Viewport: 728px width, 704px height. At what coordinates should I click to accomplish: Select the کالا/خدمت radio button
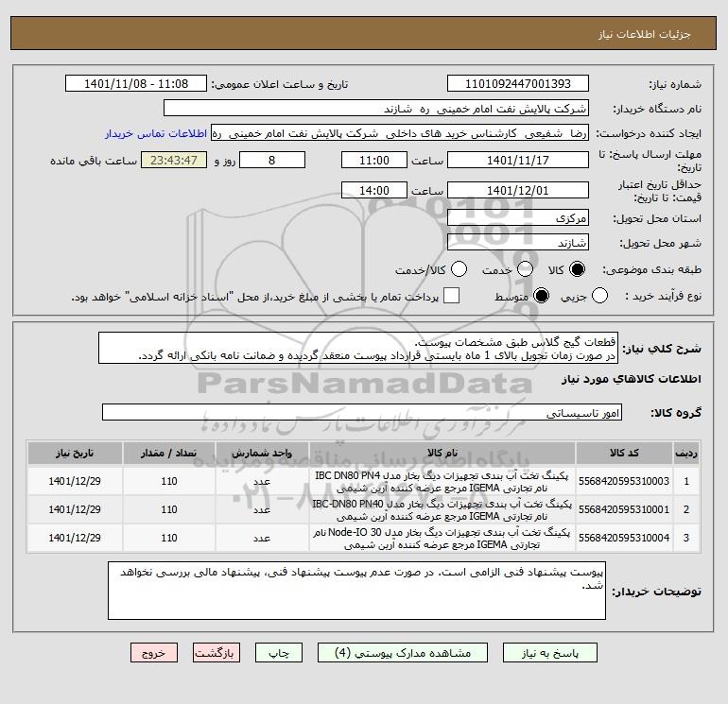point(459,269)
